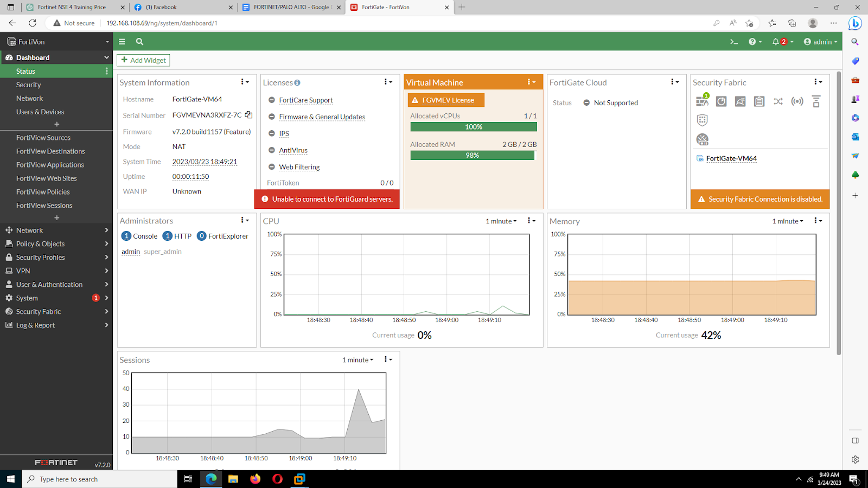Open Virtual Machine widget options menu
868x488 pixels.
(x=531, y=82)
